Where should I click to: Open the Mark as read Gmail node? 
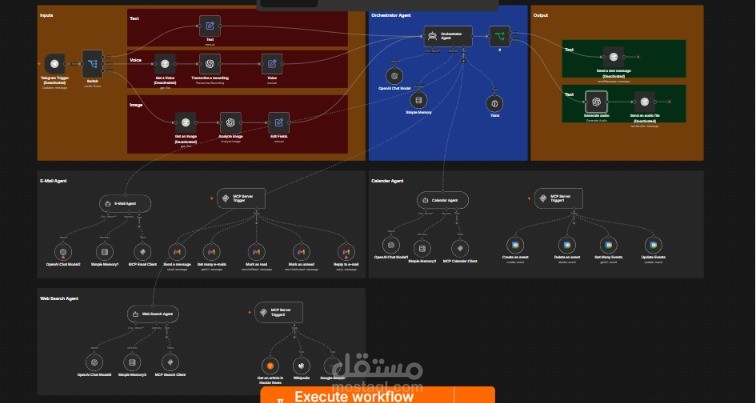pos(256,252)
